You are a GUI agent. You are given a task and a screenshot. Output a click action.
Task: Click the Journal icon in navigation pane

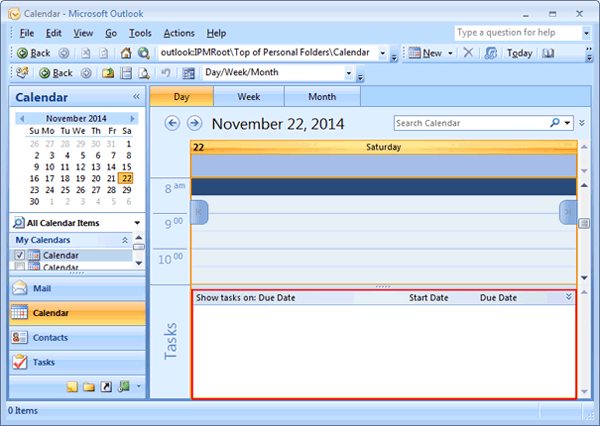click(x=124, y=387)
